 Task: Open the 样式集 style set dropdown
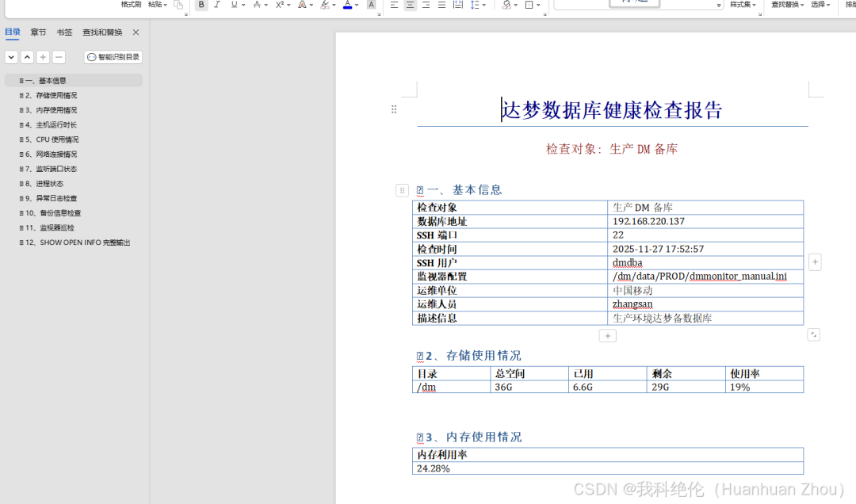743,5
